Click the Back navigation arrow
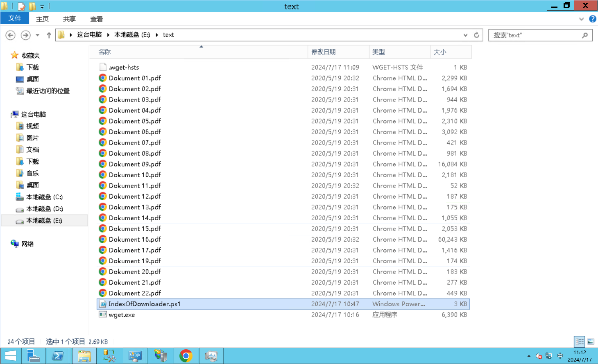 (11, 35)
